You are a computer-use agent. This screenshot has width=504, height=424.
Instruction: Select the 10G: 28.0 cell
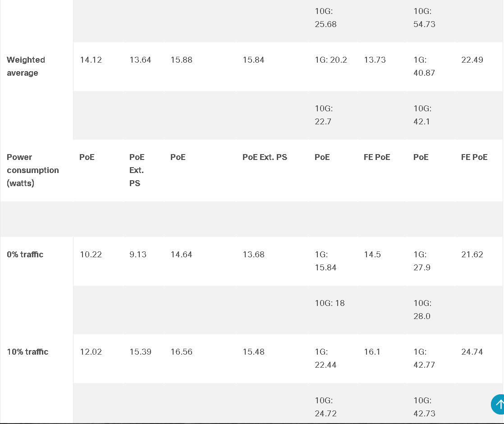422,310
